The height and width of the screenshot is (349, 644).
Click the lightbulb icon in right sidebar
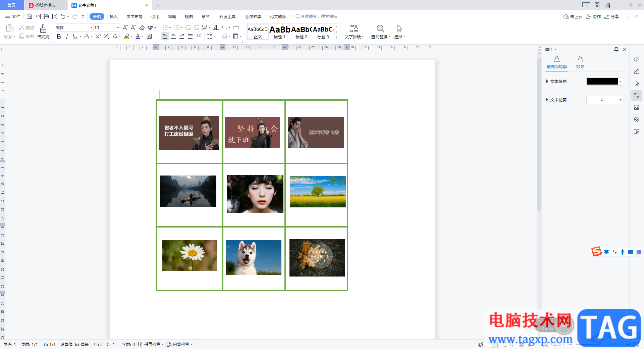(x=637, y=119)
